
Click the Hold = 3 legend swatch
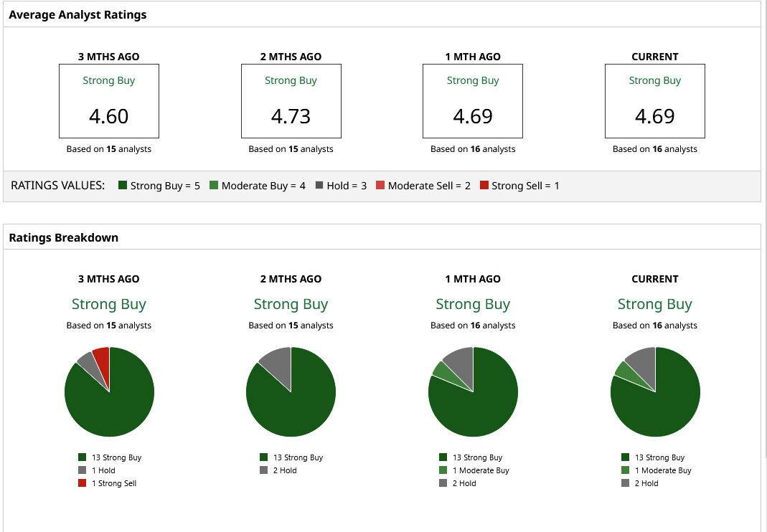319,185
